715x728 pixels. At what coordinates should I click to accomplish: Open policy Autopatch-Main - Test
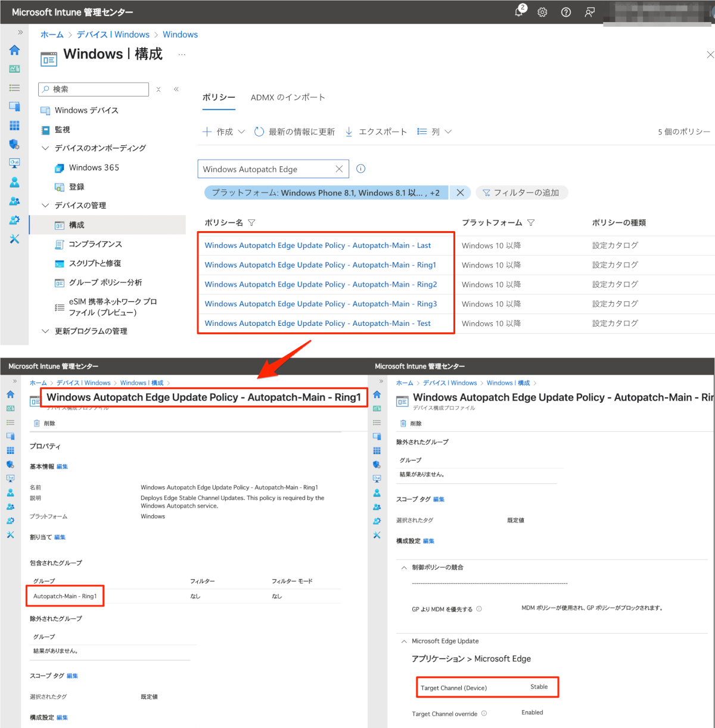tap(318, 323)
